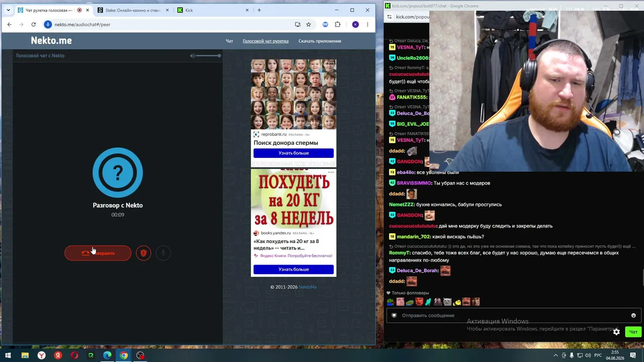Click username RommyT in chat
The width and height of the screenshot is (644, 362).
coord(399,253)
